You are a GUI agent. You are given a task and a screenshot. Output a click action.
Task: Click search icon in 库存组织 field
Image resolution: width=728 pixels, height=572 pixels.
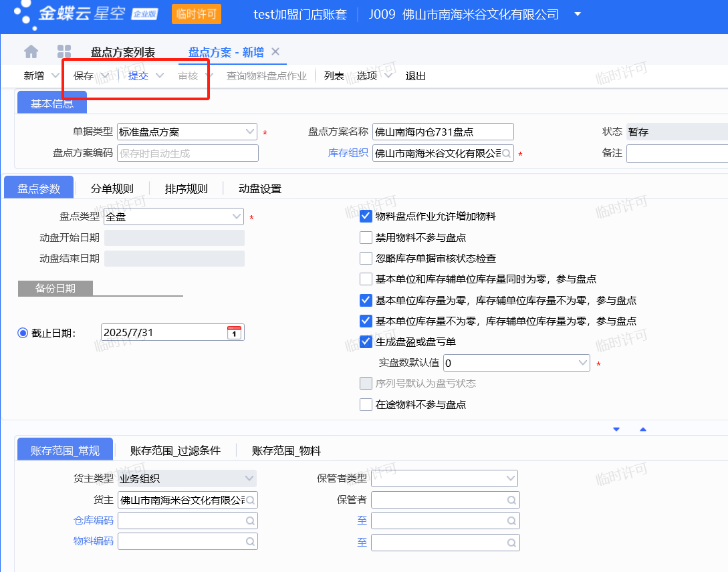click(507, 153)
